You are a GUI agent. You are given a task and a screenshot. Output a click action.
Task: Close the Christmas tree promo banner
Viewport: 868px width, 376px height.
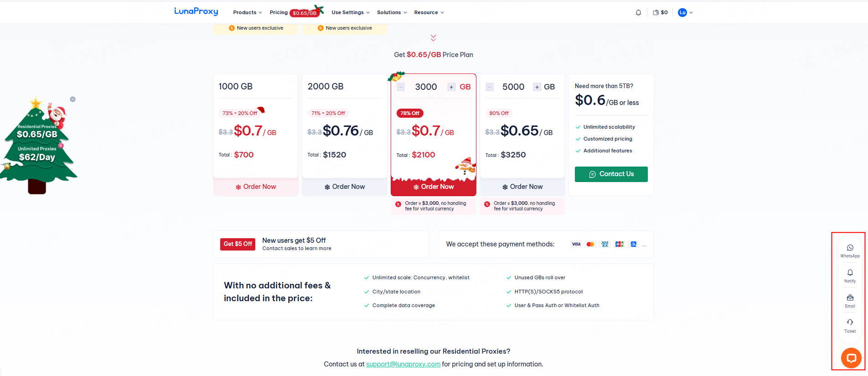72,99
